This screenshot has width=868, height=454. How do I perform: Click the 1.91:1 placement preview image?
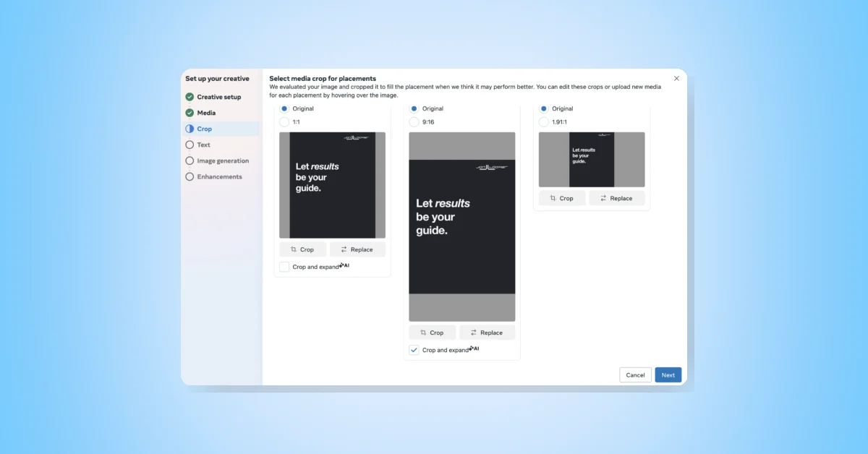tap(592, 159)
